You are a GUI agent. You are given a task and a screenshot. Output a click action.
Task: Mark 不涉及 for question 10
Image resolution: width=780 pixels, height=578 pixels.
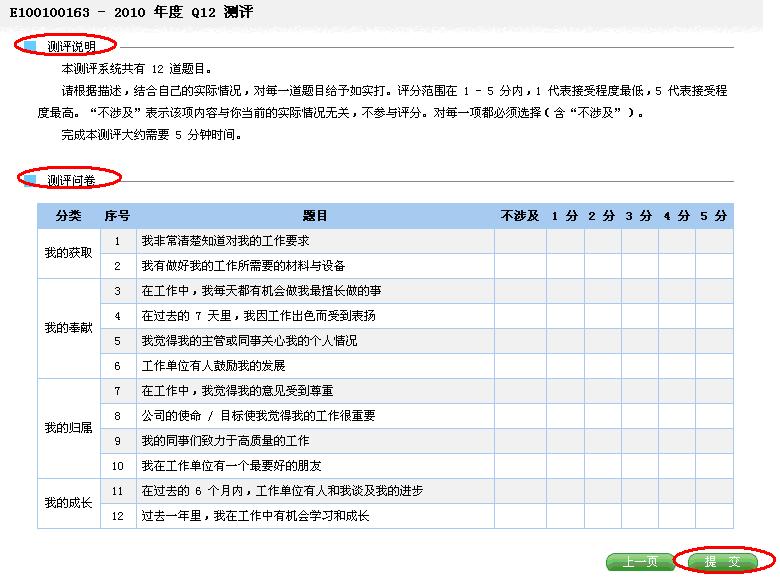coord(520,466)
